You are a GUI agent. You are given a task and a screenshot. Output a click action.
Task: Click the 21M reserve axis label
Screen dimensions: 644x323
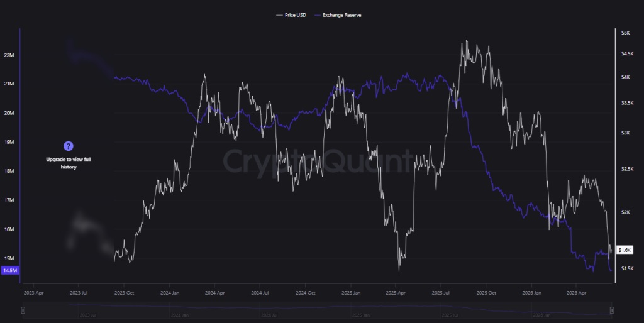[x=9, y=84]
